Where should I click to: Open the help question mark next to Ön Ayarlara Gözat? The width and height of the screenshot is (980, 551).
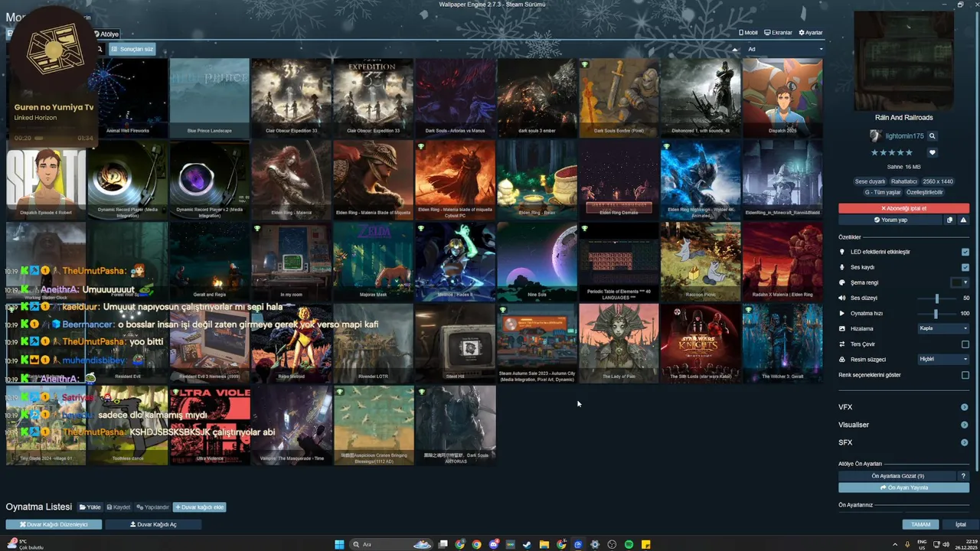pos(963,476)
